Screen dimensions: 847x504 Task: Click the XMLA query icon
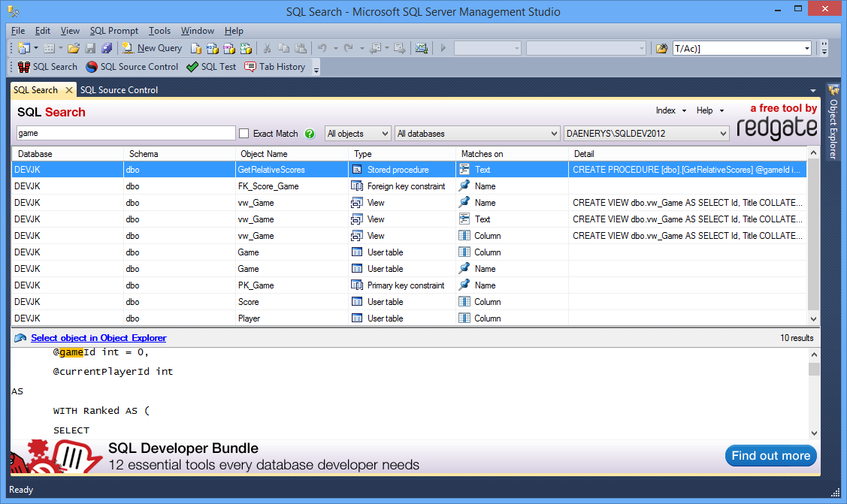pos(247,49)
